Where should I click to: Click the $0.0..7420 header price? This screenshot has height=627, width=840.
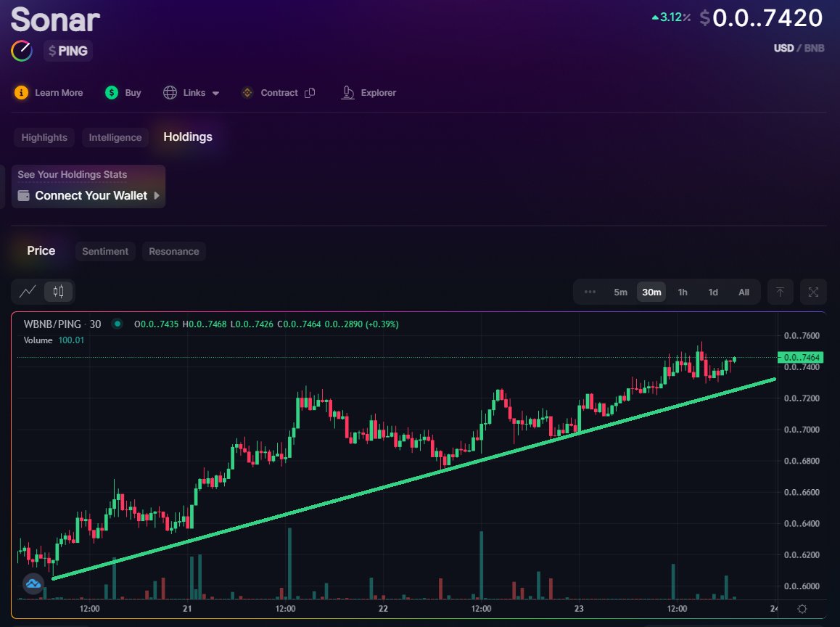point(761,17)
